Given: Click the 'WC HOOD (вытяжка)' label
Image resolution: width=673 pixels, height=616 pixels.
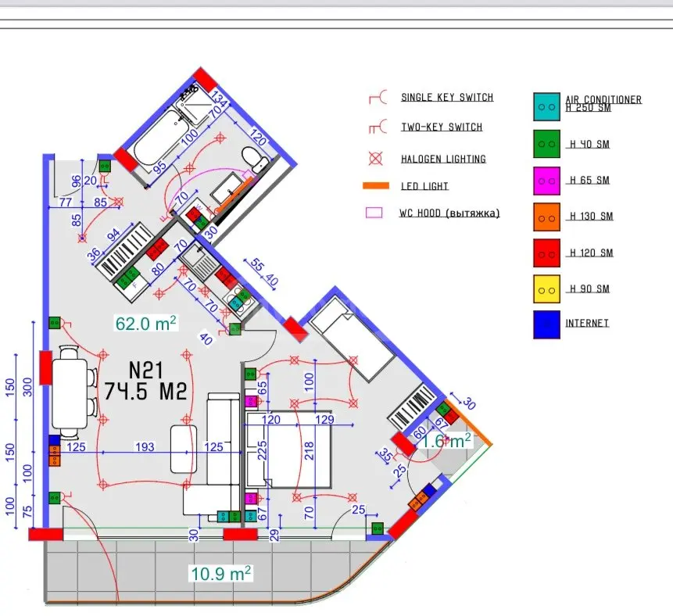Looking at the screenshot, I should [x=449, y=213].
